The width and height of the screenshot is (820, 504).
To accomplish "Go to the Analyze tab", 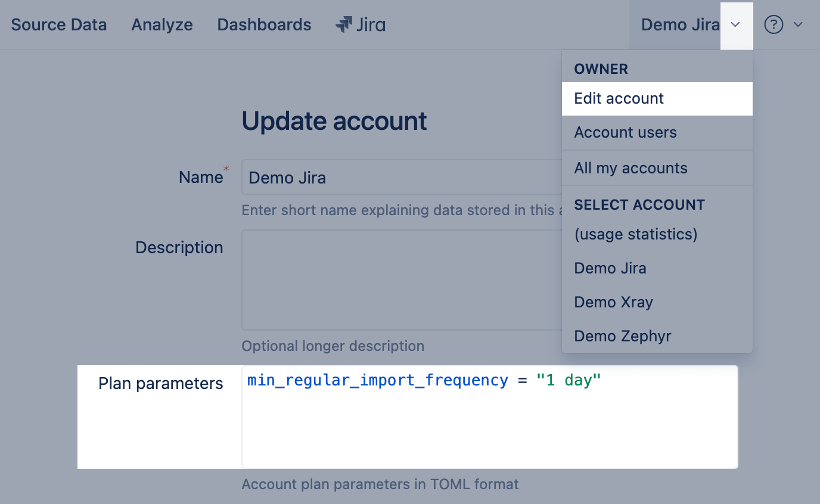I will tap(162, 25).
